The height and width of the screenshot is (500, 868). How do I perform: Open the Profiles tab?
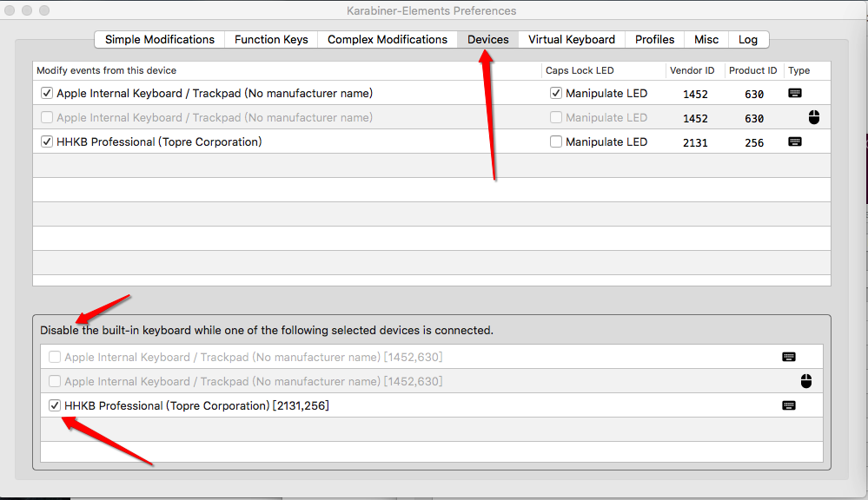[x=654, y=40]
